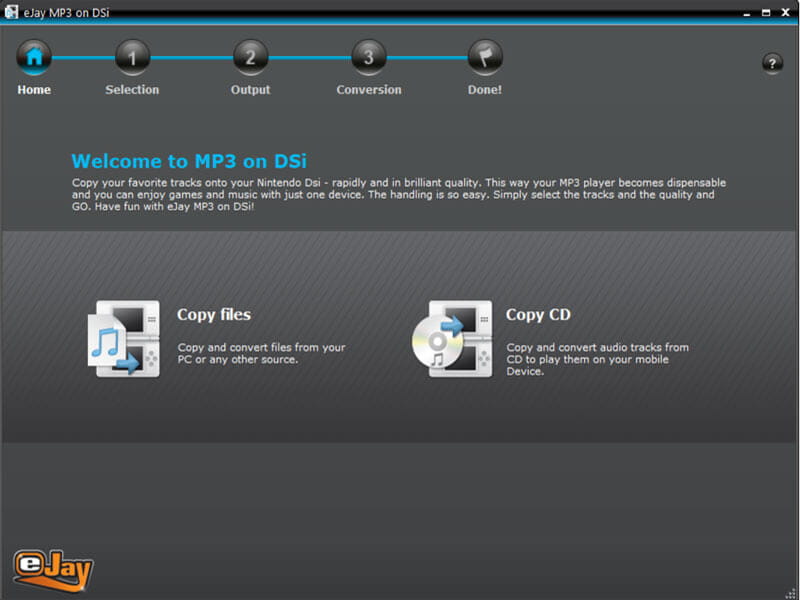
Task: Click the Done! step label
Action: [x=485, y=90]
